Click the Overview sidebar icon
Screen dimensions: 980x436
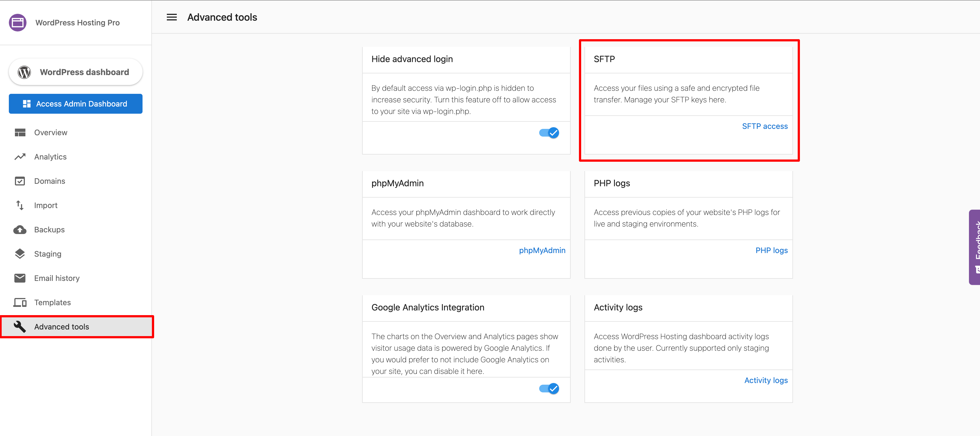[20, 132]
